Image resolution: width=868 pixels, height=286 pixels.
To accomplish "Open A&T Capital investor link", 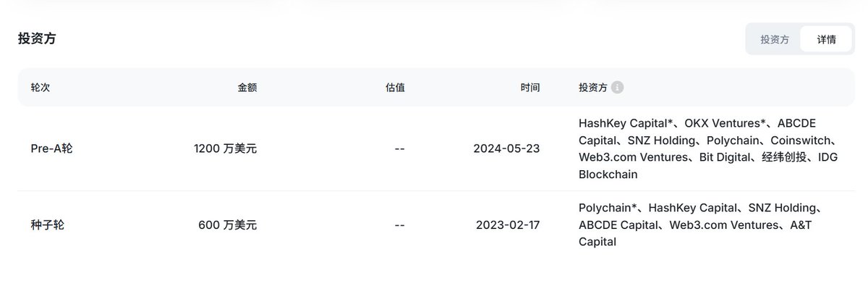I will [695, 233].
